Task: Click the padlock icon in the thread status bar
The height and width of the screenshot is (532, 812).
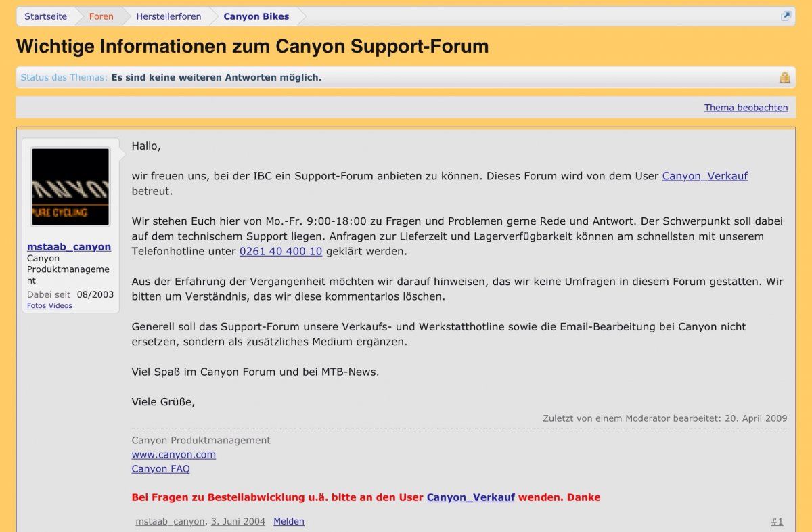Action: (785, 77)
